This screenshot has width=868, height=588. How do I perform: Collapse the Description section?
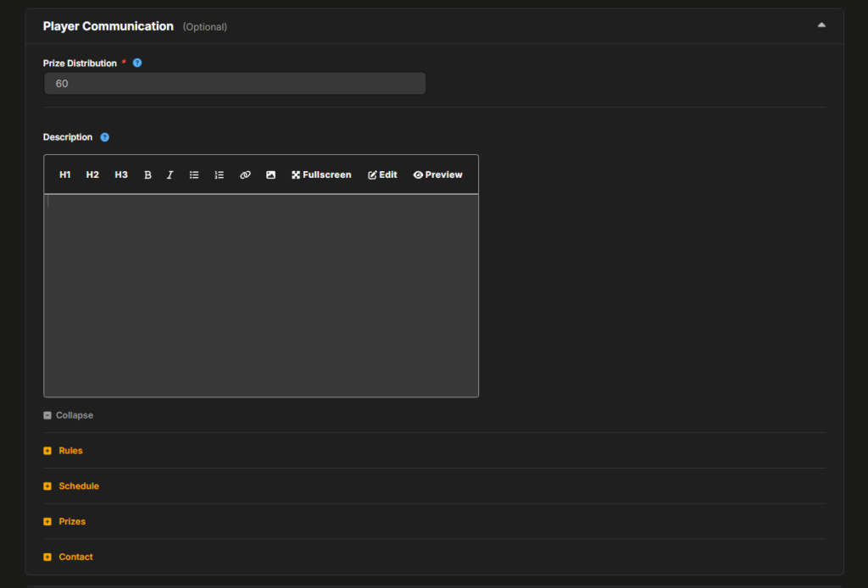(68, 415)
